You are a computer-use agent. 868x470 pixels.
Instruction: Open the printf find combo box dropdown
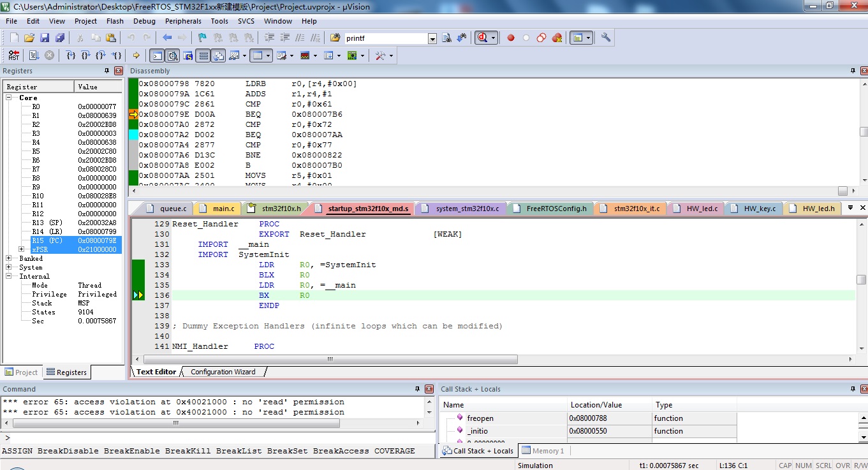point(432,38)
